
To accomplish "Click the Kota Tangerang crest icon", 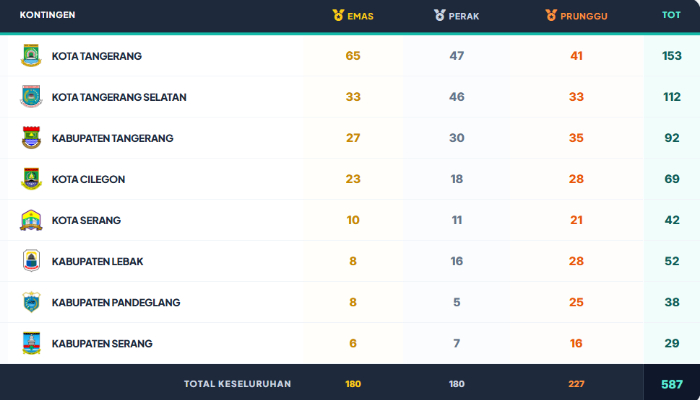I will pyautogui.click(x=31, y=56).
